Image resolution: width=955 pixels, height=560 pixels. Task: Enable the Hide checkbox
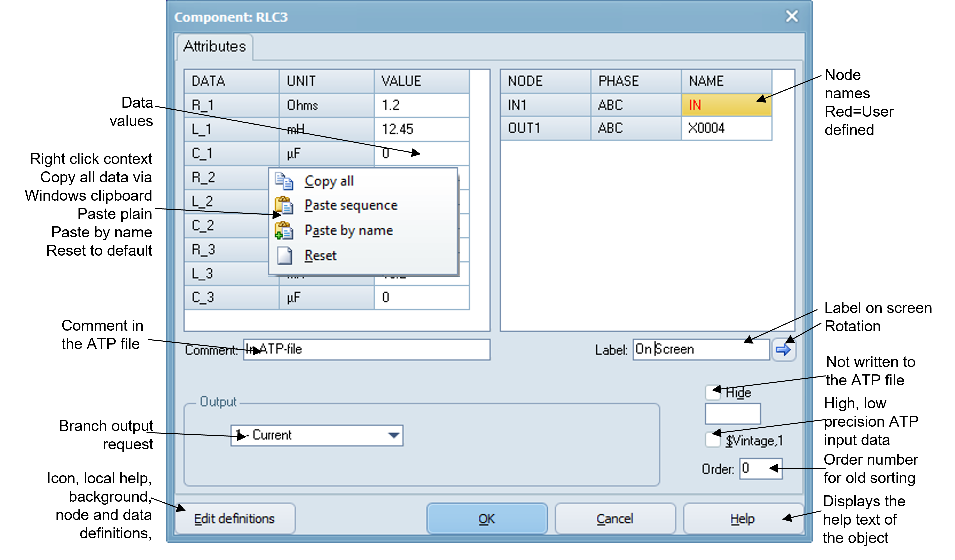[712, 393]
